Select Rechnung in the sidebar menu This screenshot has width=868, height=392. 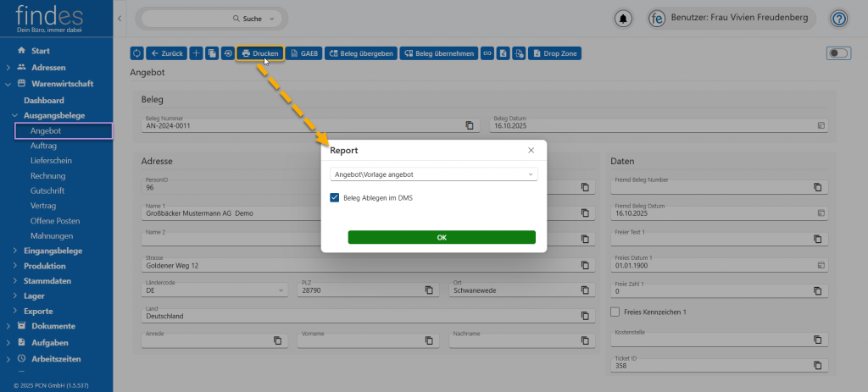tap(47, 175)
